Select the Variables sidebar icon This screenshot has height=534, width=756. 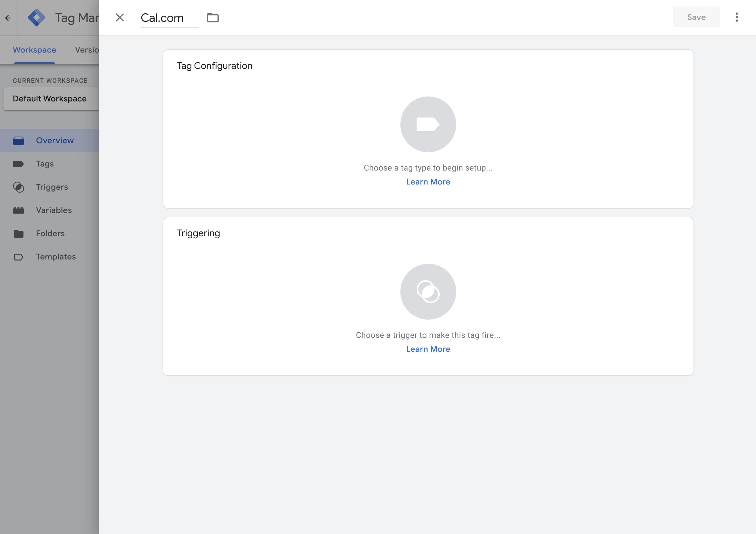click(19, 210)
